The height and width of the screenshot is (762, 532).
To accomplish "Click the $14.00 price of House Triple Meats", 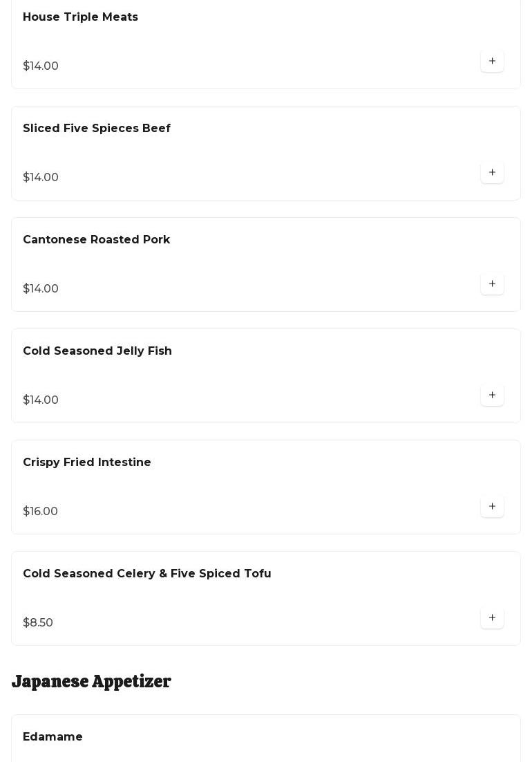I will [x=41, y=66].
